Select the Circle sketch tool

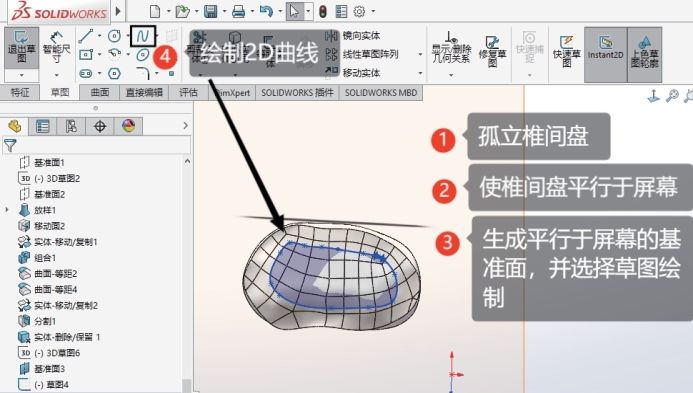point(114,36)
